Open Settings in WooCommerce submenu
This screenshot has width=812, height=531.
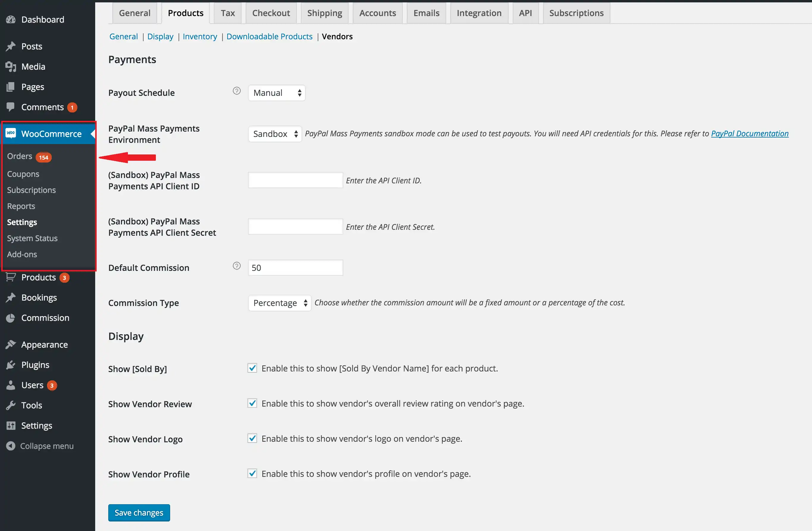[x=22, y=222]
